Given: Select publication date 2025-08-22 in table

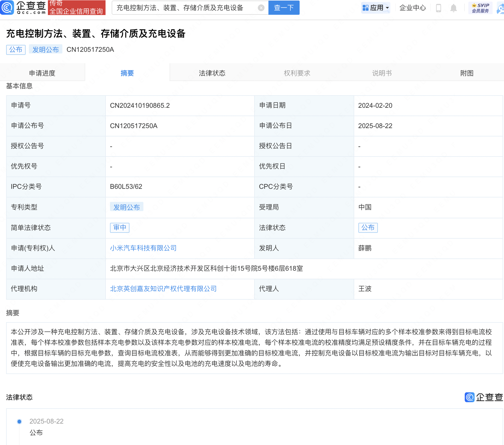Looking at the screenshot, I should pos(375,126).
